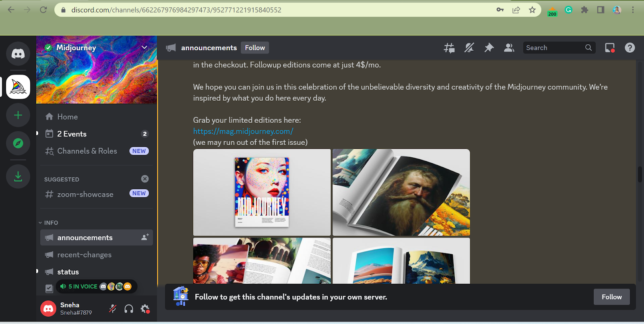Open the bearded man magazine spread image
This screenshot has width=644, height=324.
pos(401,192)
